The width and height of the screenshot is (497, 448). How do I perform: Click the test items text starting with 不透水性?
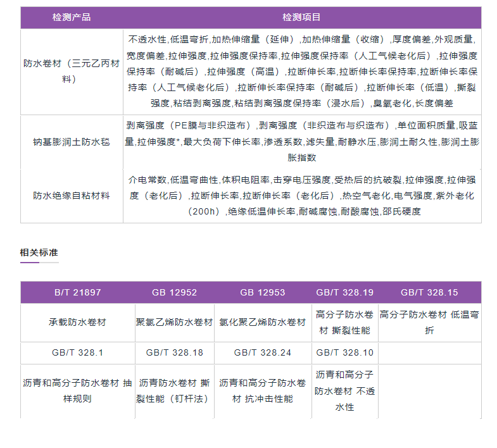pyautogui.click(x=301, y=72)
